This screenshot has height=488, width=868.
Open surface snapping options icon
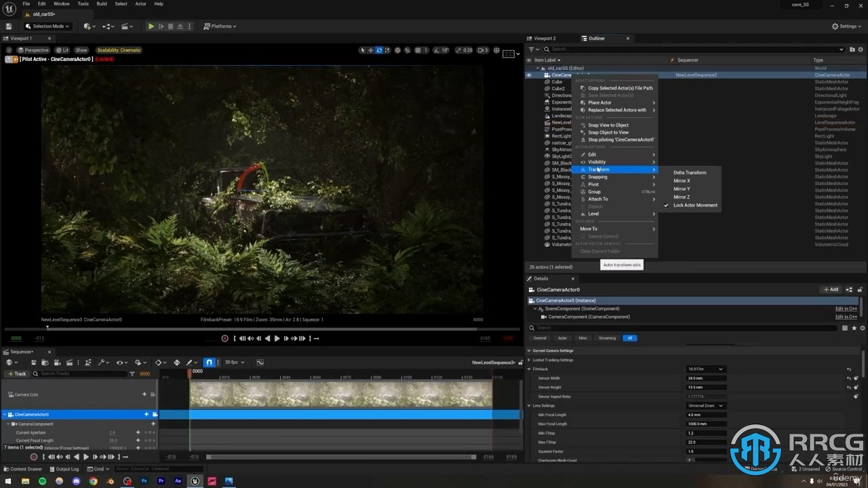pyautogui.click(x=407, y=50)
